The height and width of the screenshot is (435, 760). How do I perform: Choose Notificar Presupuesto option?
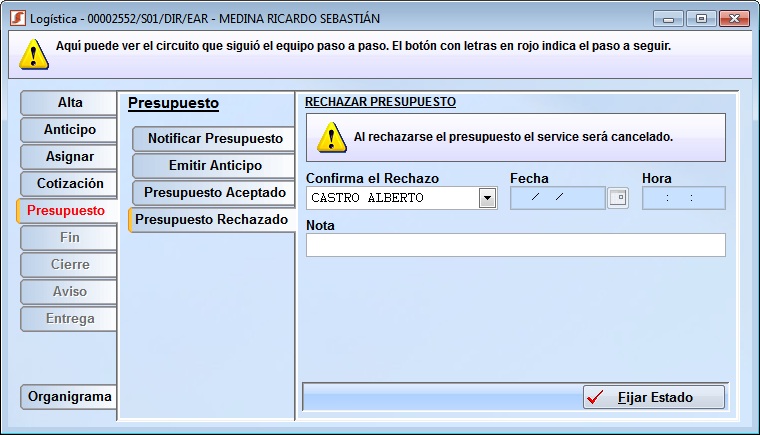click(x=215, y=139)
